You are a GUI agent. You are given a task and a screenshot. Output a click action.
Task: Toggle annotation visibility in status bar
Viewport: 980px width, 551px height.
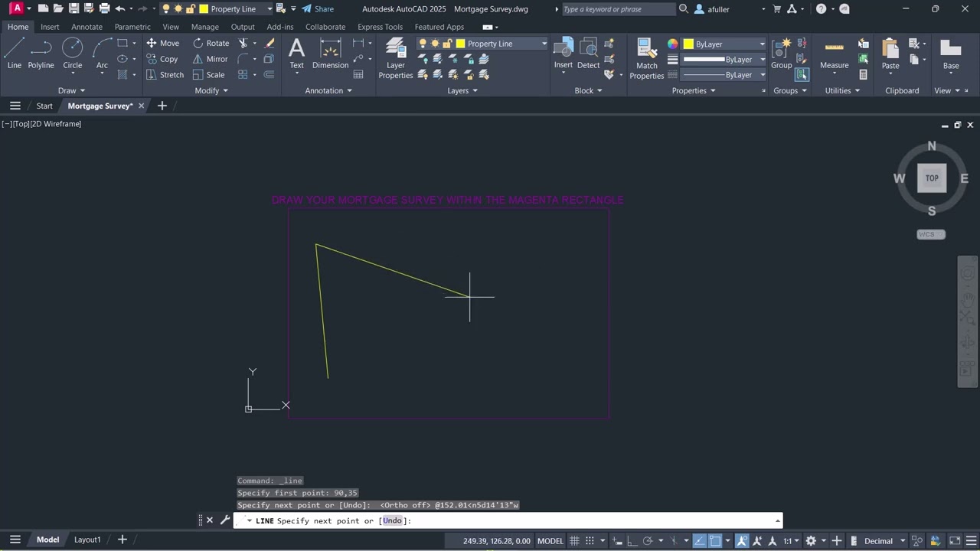click(x=743, y=541)
